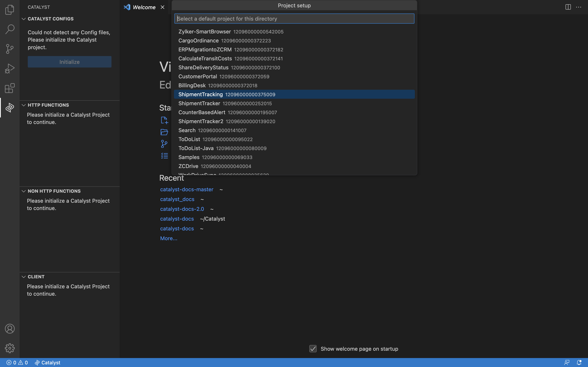This screenshot has height=367, width=588.
Task: Click the Welcome tab
Action: pyautogui.click(x=144, y=7)
